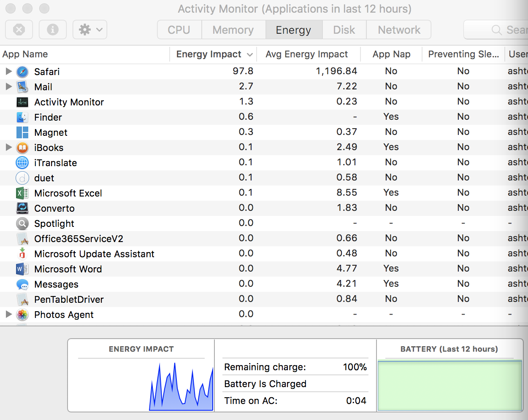This screenshot has width=528, height=420.
Task: Select the Office365ServiceV2 row
Action: pos(264,239)
